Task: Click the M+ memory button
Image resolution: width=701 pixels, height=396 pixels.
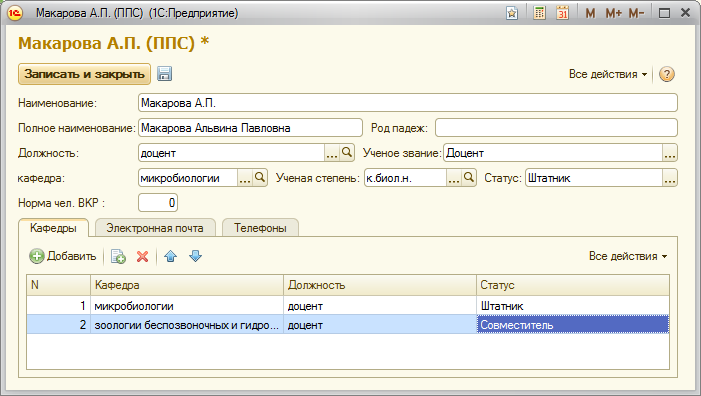Action: (613, 13)
